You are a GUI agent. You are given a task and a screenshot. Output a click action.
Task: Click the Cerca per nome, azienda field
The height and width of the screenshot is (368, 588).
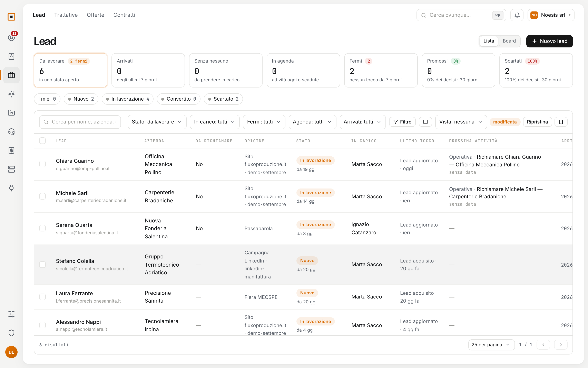[80, 122]
